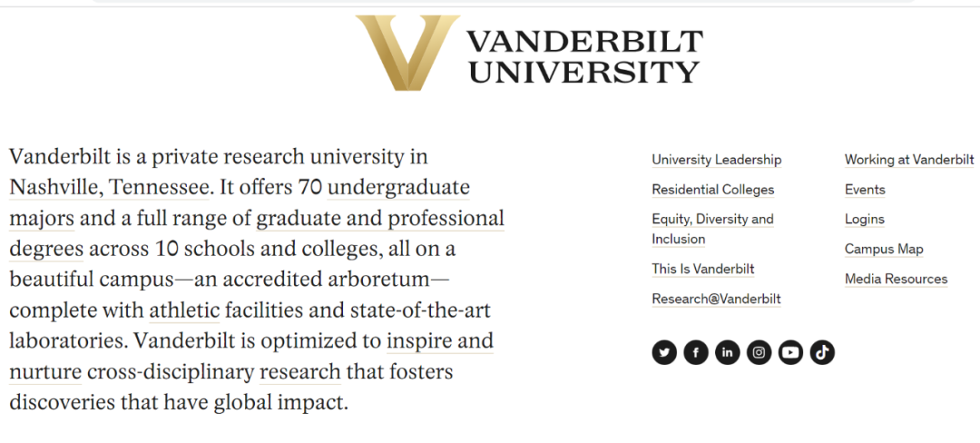Open Media Resources link

pyautogui.click(x=897, y=280)
